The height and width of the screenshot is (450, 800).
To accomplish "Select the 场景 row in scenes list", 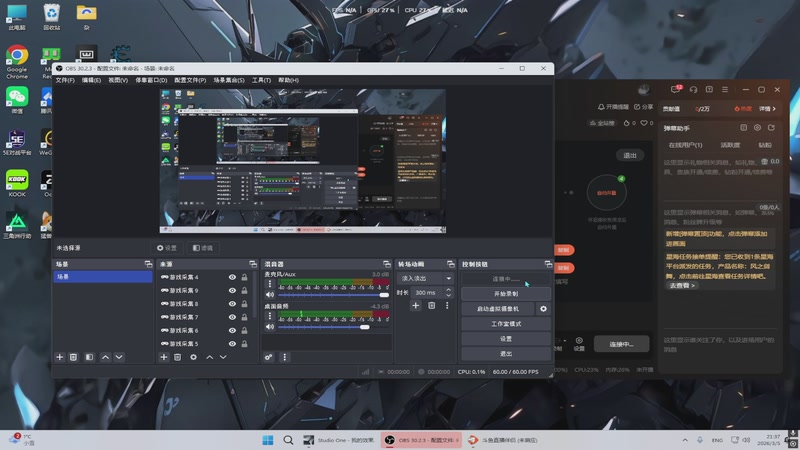I will click(x=103, y=277).
